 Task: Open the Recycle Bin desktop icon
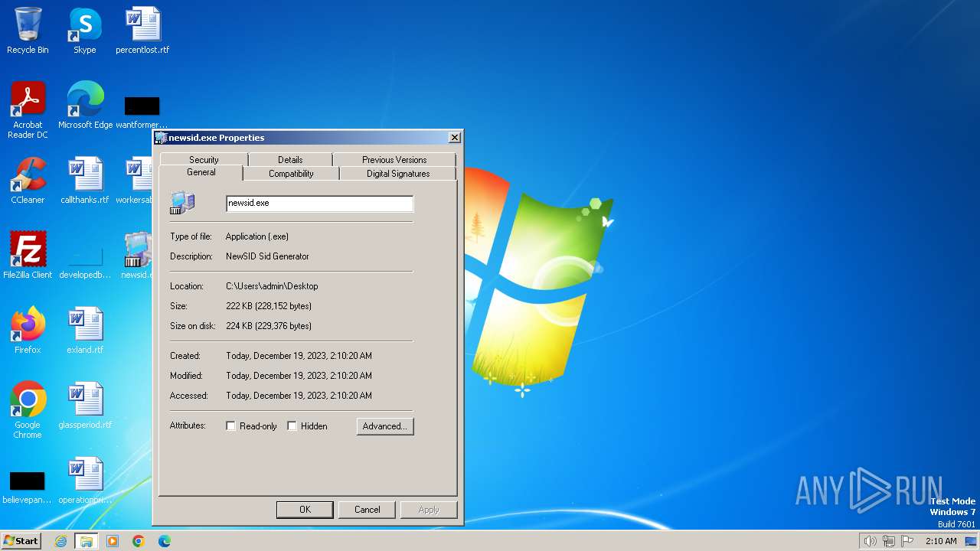click(x=28, y=31)
